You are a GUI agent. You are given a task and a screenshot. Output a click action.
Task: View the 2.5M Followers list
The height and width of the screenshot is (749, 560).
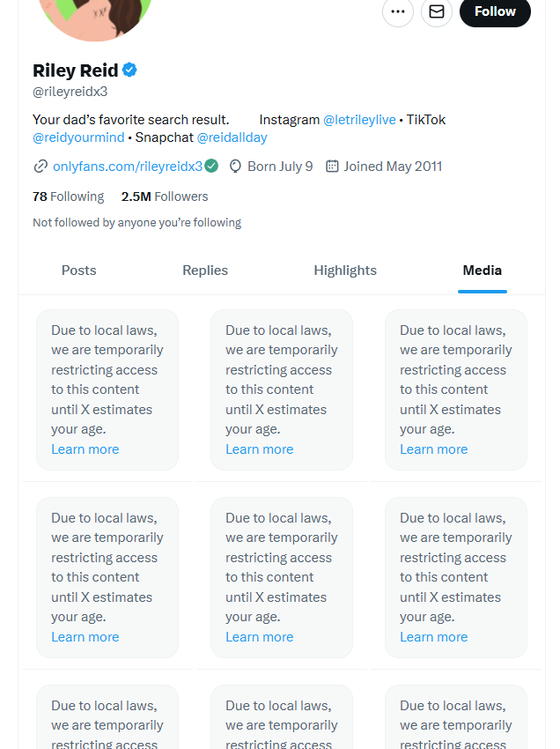pyautogui.click(x=165, y=197)
